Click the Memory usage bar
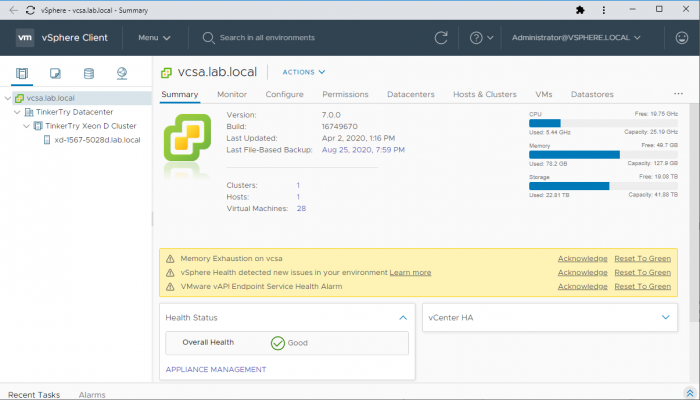Screen dimensions: 700x400 (603, 154)
